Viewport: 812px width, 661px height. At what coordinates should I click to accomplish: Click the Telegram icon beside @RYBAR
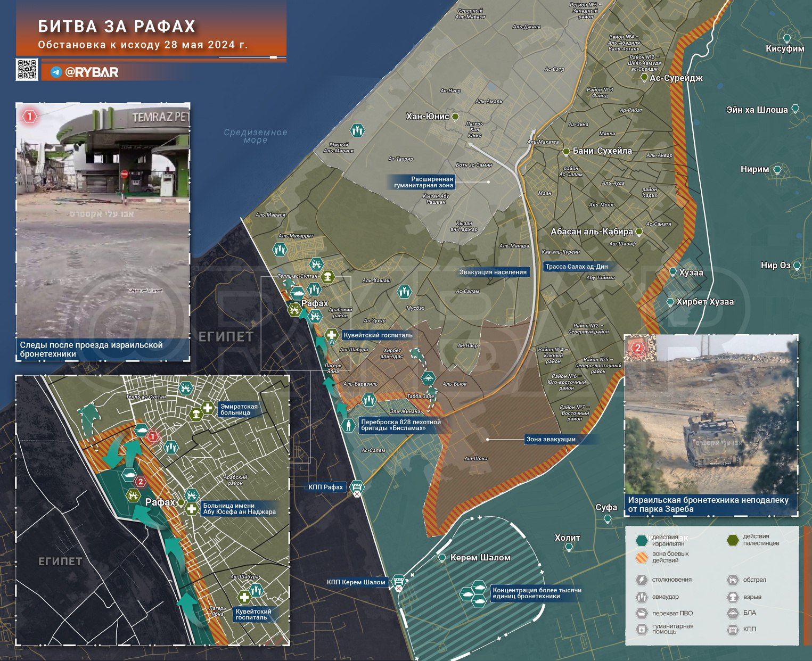[x=56, y=72]
